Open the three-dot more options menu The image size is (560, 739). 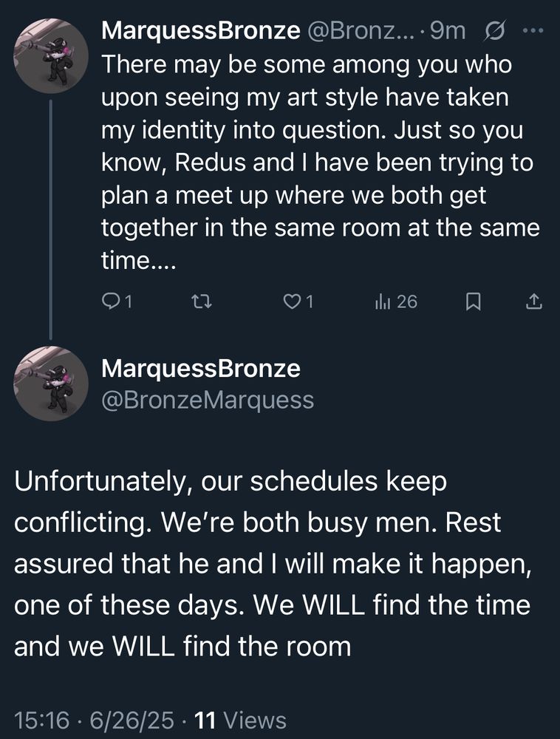pyautogui.click(x=533, y=31)
